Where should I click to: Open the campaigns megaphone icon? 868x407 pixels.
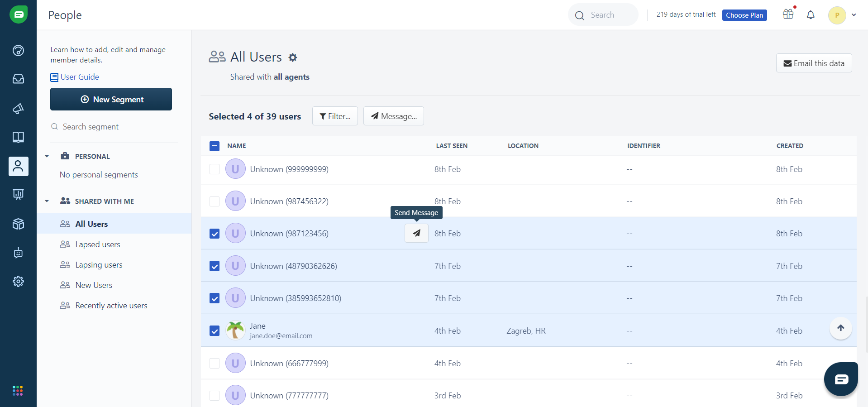[x=18, y=109]
